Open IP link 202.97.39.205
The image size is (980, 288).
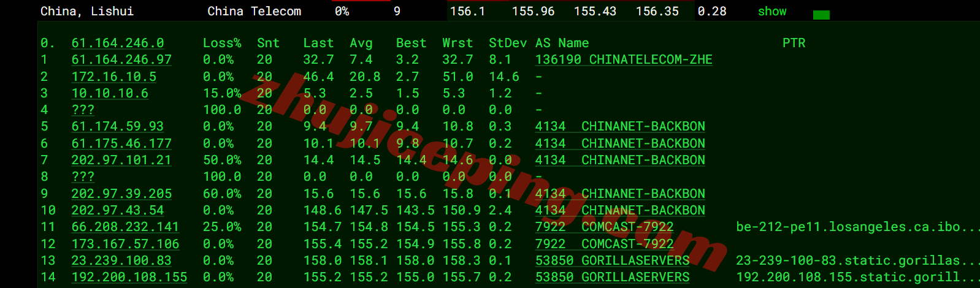click(121, 194)
